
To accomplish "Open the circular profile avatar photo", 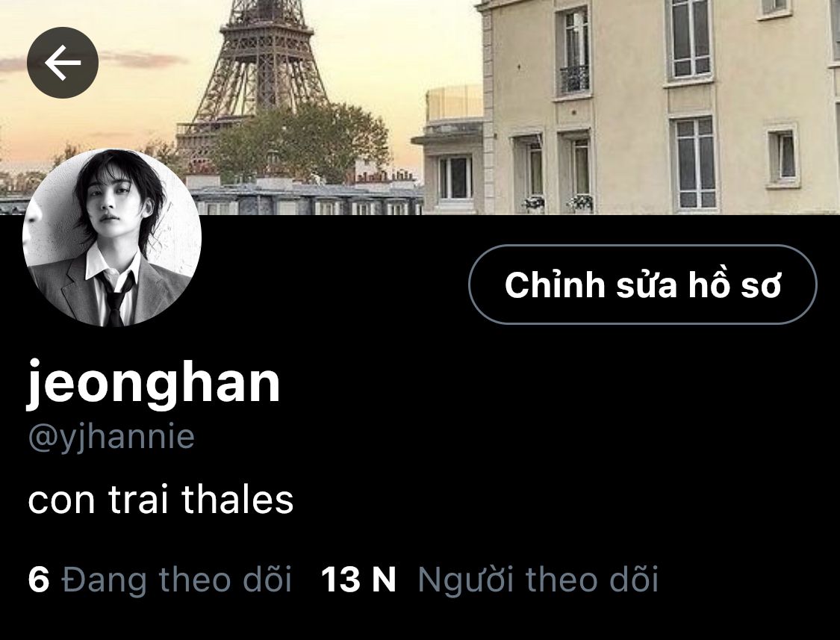I will pos(112,237).
